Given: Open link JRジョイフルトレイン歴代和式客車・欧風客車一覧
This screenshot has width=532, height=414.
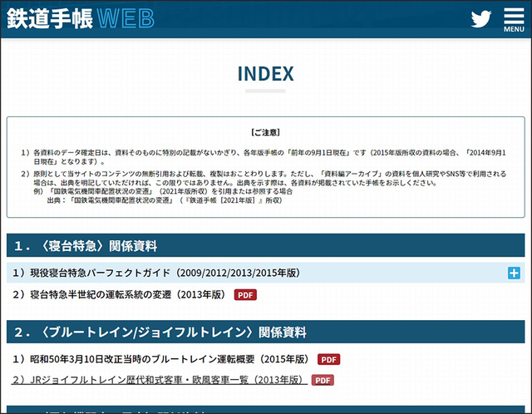Looking at the screenshot, I should [x=159, y=380].
